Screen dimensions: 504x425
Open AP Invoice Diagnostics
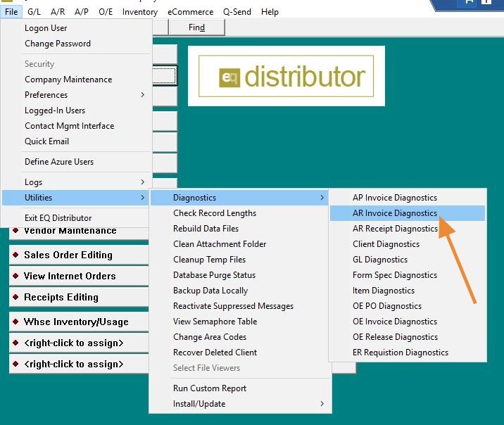408,198
